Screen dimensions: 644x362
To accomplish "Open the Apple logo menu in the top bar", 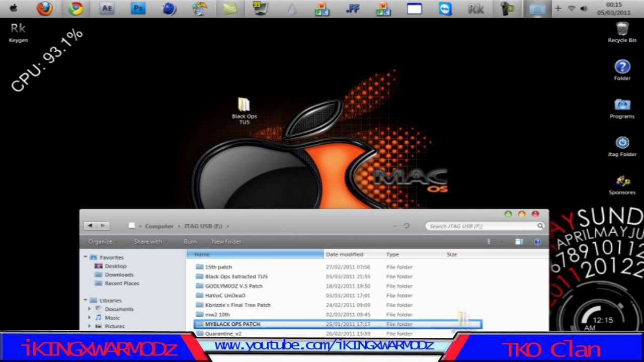I will 13,8.
